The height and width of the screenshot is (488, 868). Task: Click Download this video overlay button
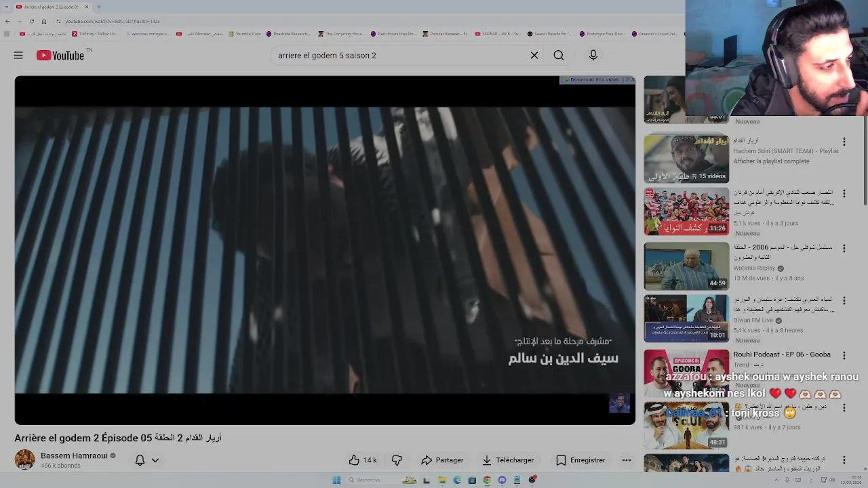(591, 80)
